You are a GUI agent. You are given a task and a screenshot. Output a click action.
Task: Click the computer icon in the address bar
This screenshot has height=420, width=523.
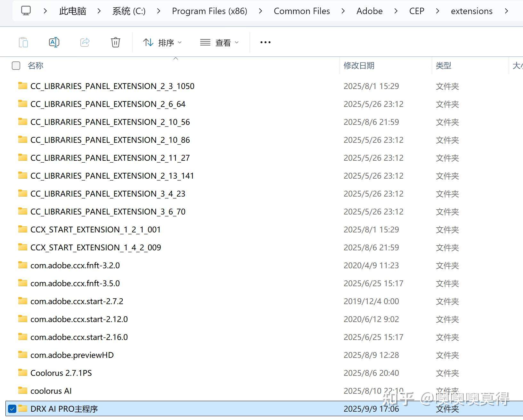[26, 11]
